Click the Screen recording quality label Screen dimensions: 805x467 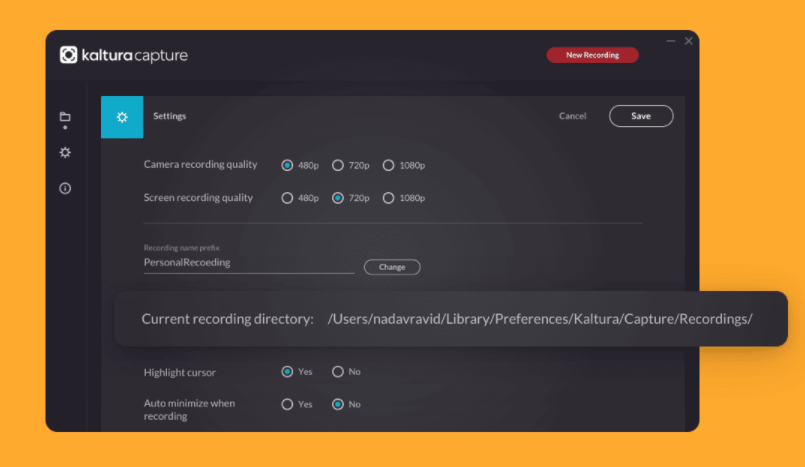tap(198, 198)
